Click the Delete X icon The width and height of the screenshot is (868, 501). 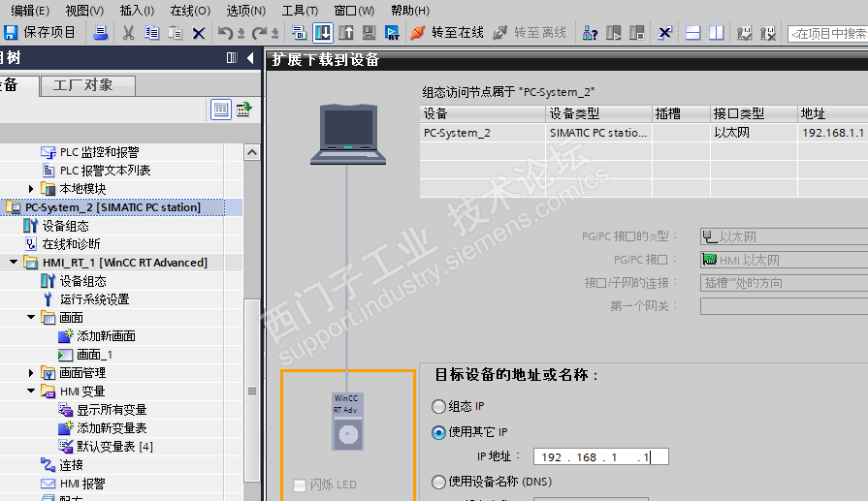[x=198, y=33]
